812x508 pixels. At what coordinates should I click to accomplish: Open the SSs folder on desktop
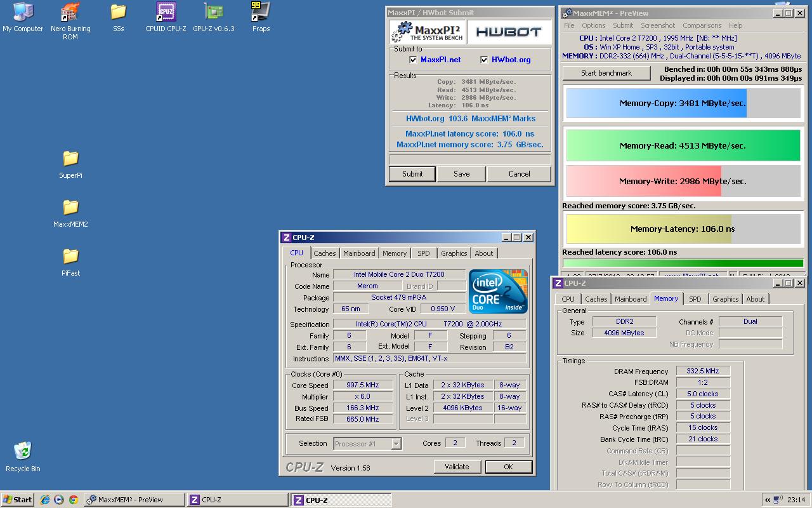coord(118,17)
